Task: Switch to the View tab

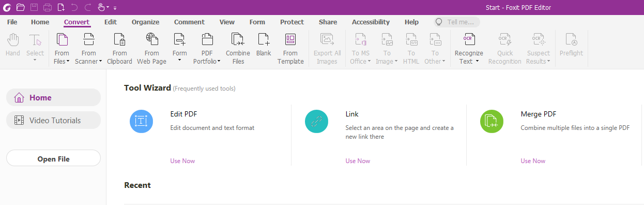Action: pyautogui.click(x=227, y=22)
